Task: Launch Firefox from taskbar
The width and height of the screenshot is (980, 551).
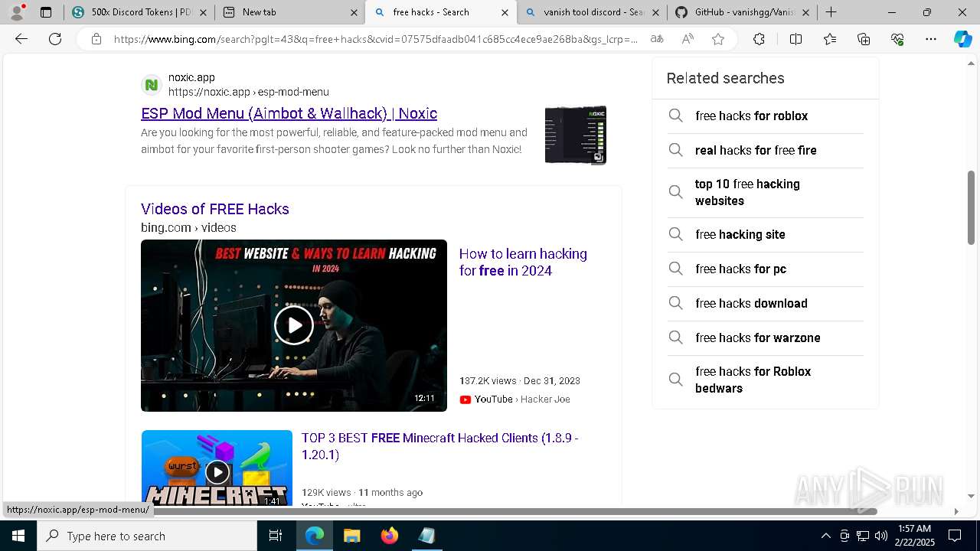Action: (390, 536)
